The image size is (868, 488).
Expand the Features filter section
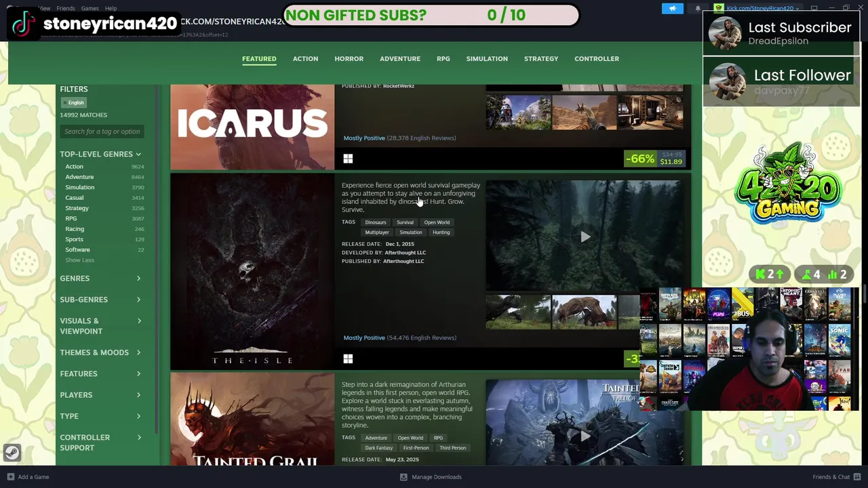[x=100, y=373]
